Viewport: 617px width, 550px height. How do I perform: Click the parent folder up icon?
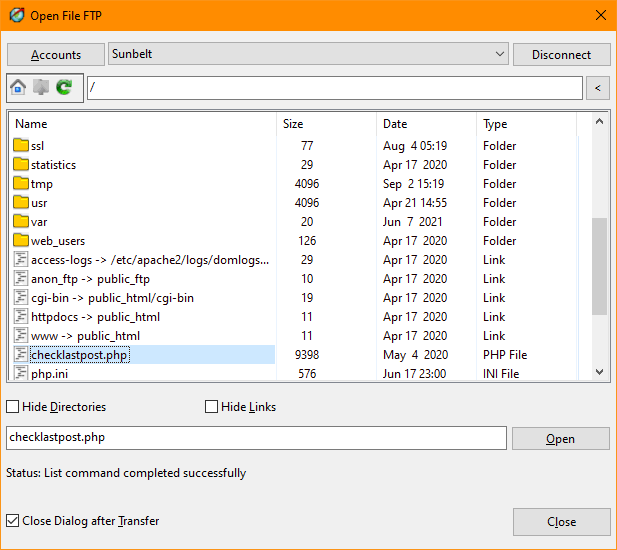click(41, 87)
